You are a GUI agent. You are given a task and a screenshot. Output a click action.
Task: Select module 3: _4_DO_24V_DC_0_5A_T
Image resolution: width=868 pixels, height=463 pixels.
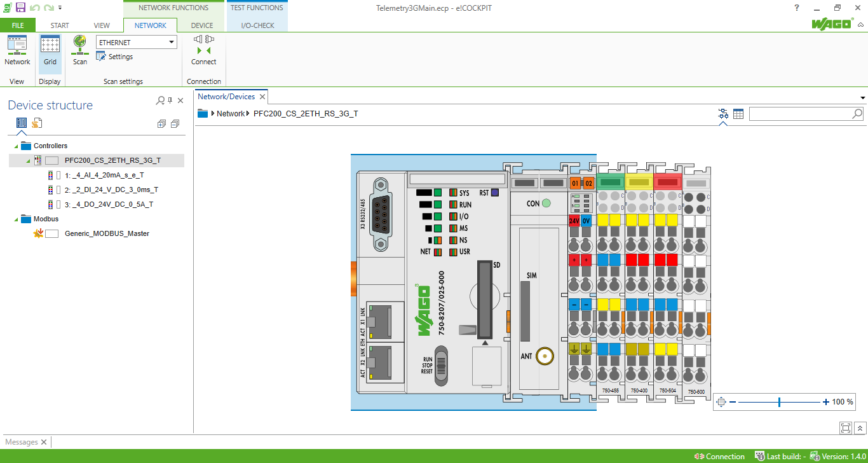coord(109,204)
